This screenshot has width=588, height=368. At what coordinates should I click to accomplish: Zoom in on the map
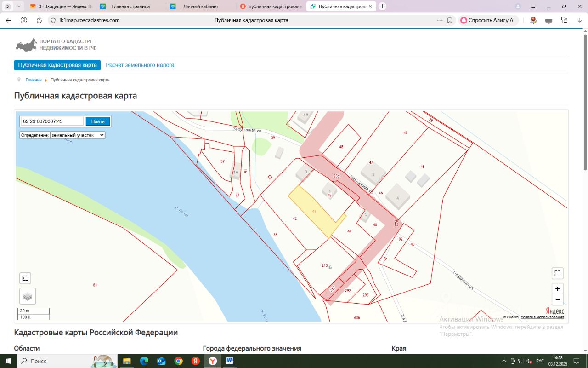[x=557, y=289]
